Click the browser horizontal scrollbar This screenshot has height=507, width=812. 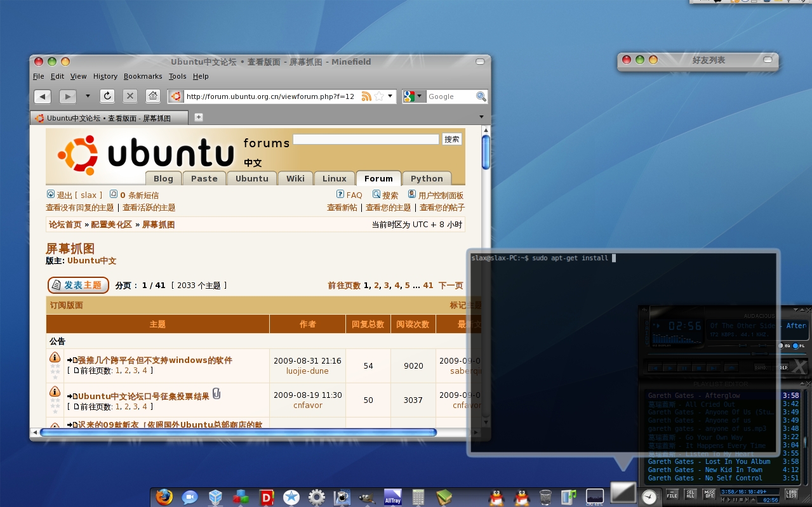tap(238, 433)
